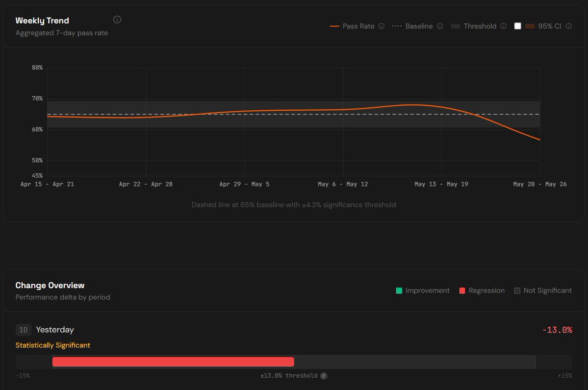Image resolution: width=588 pixels, height=390 pixels.
Task: Click the info icon after 95% CI
Action: pyautogui.click(x=569, y=26)
